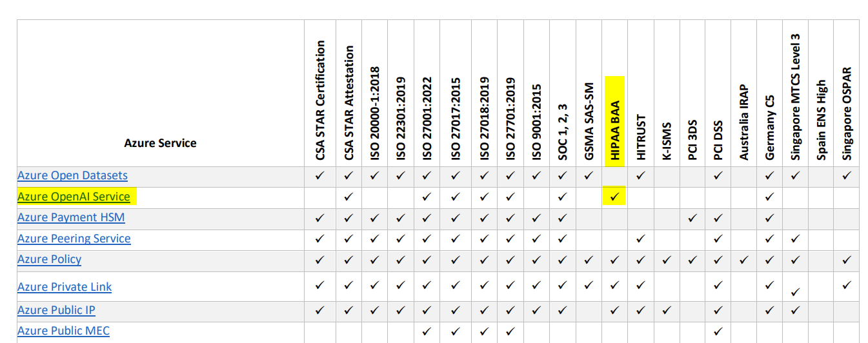This screenshot has width=868, height=343.
Task: Open the Azure Public MEC link
Action: pyautogui.click(x=63, y=331)
